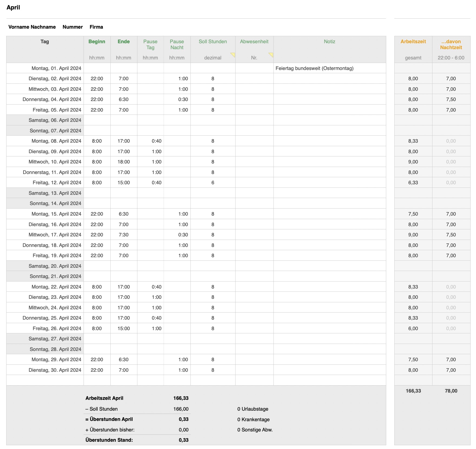Click the Nachtzeit value for Donnerstag, 04. April
This screenshot has width=476, height=449.
[451, 99]
